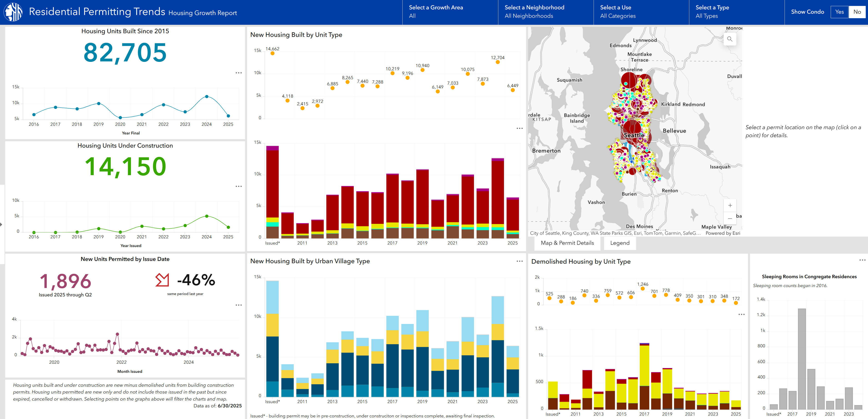The image size is (868, 419).
Task: Click the map search magnifier icon
Action: (730, 39)
